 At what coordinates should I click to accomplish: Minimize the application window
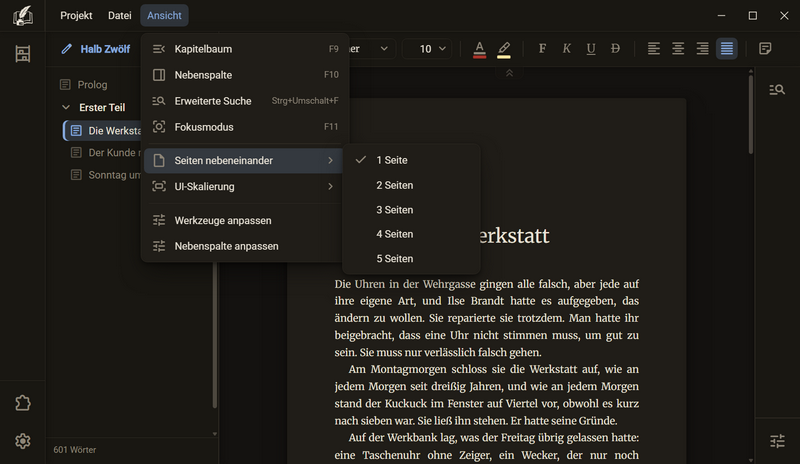[721, 16]
